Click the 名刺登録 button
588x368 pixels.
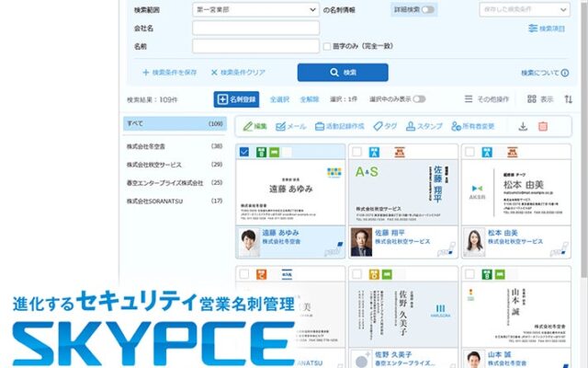click(236, 99)
